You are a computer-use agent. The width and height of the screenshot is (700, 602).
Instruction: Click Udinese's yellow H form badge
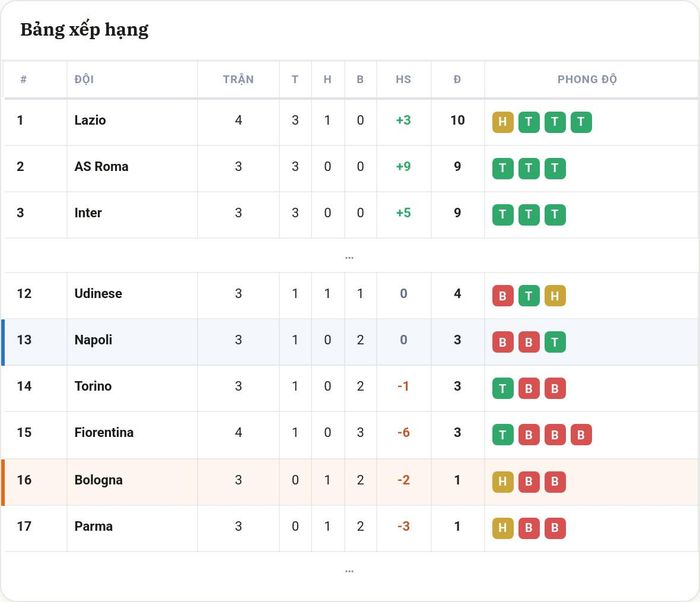point(555,296)
